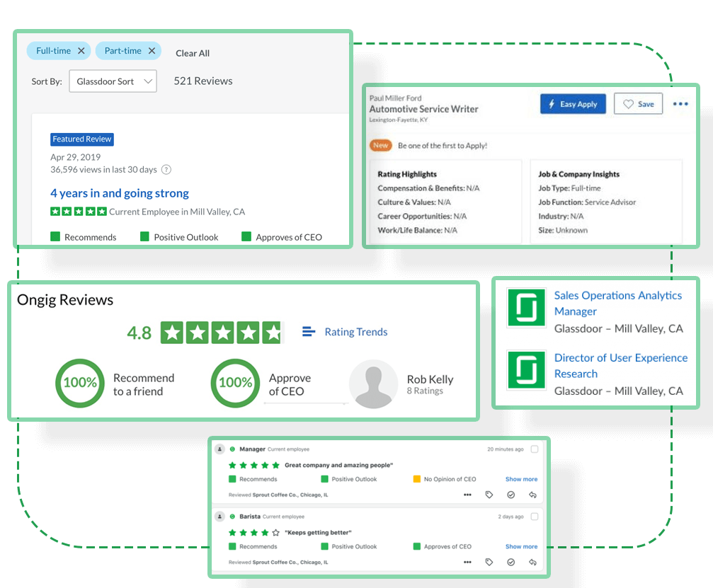
Task: Click the "Great company and amazing people" review title
Action: [x=338, y=466]
